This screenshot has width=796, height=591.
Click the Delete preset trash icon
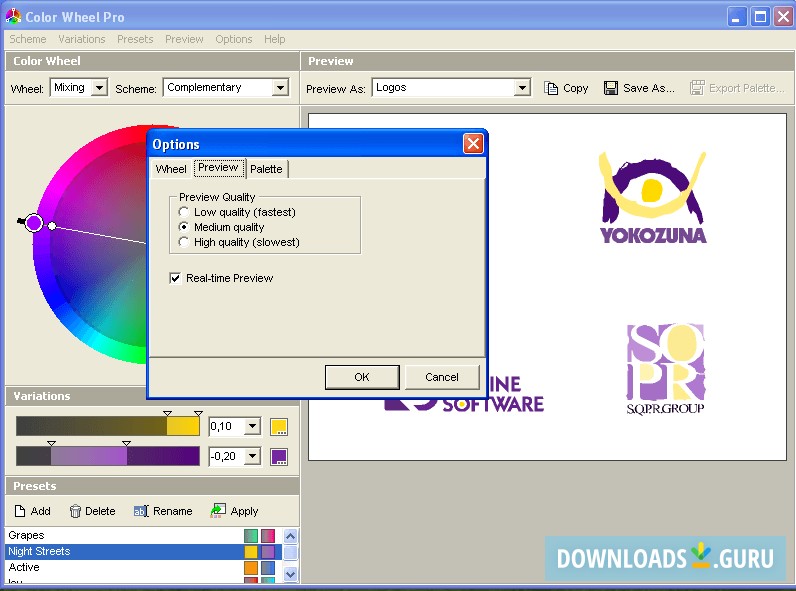75,511
